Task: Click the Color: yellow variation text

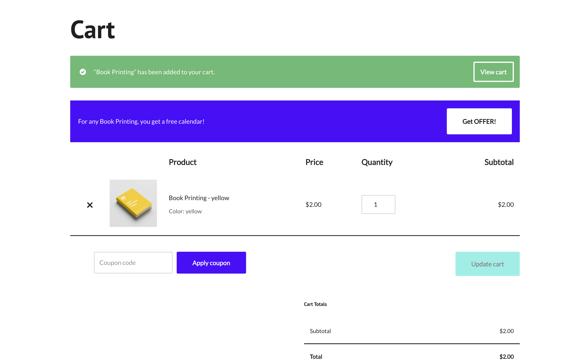Action: (185, 211)
